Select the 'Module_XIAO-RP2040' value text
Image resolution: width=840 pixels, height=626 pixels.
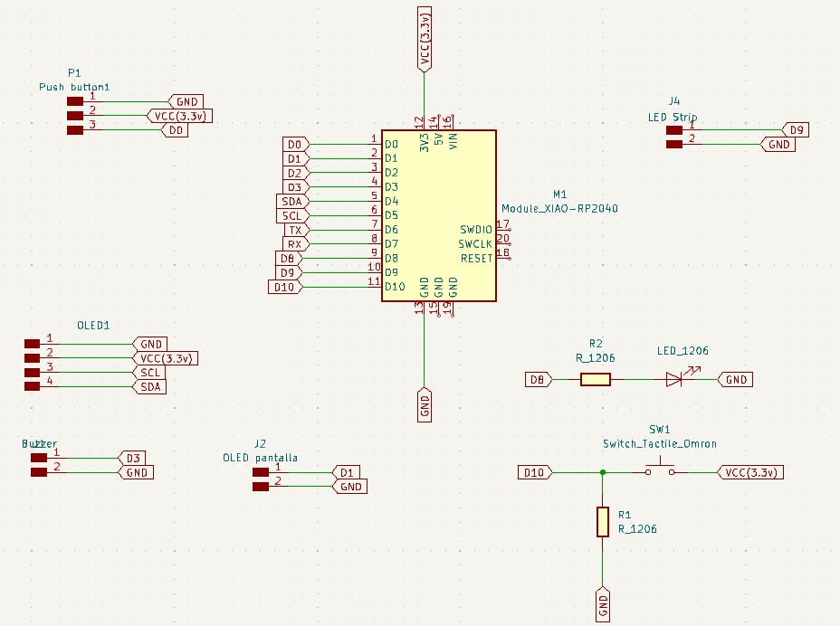click(559, 208)
